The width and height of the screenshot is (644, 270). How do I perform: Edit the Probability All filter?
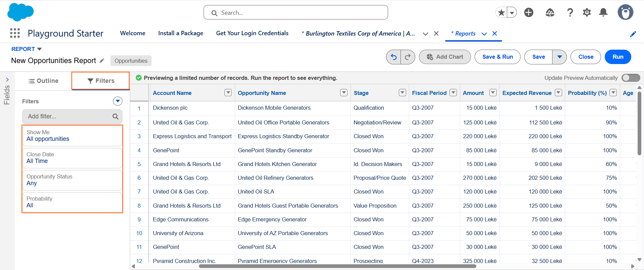[x=72, y=202]
